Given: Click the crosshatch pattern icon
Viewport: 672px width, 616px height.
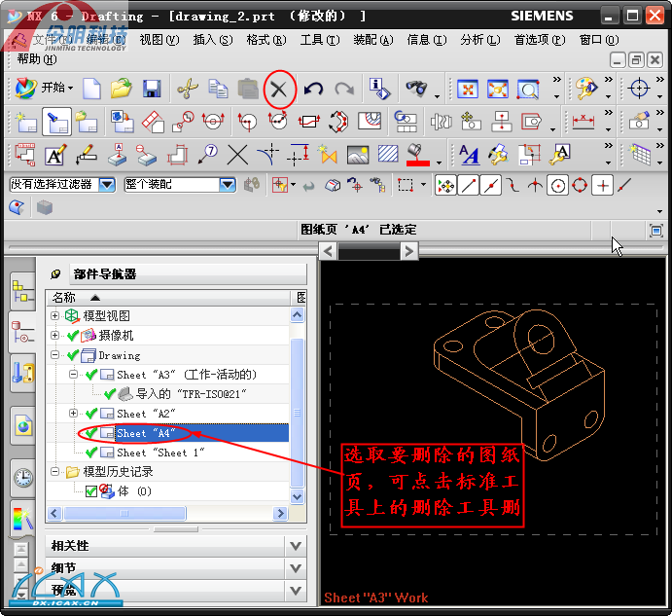Looking at the screenshot, I should (x=388, y=155).
